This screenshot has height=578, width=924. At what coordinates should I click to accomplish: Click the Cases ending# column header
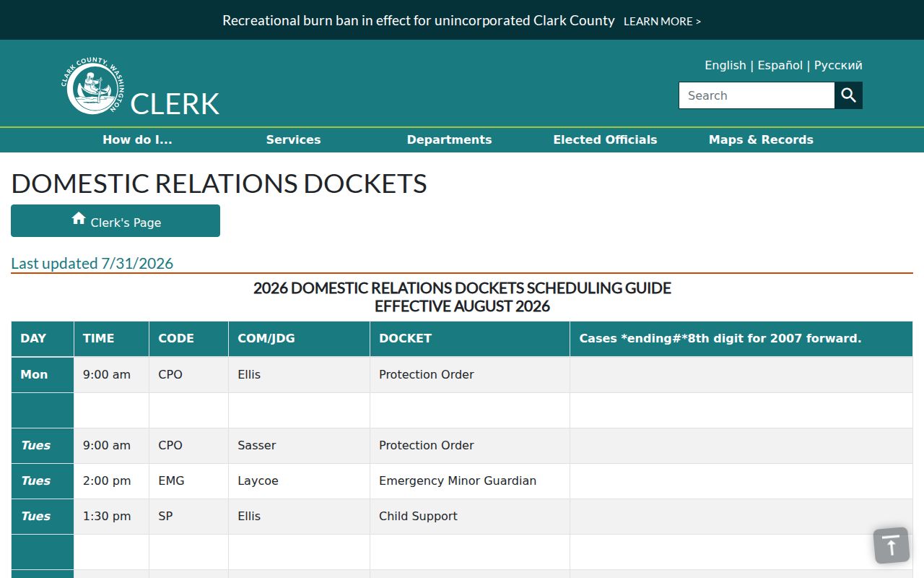(741, 339)
